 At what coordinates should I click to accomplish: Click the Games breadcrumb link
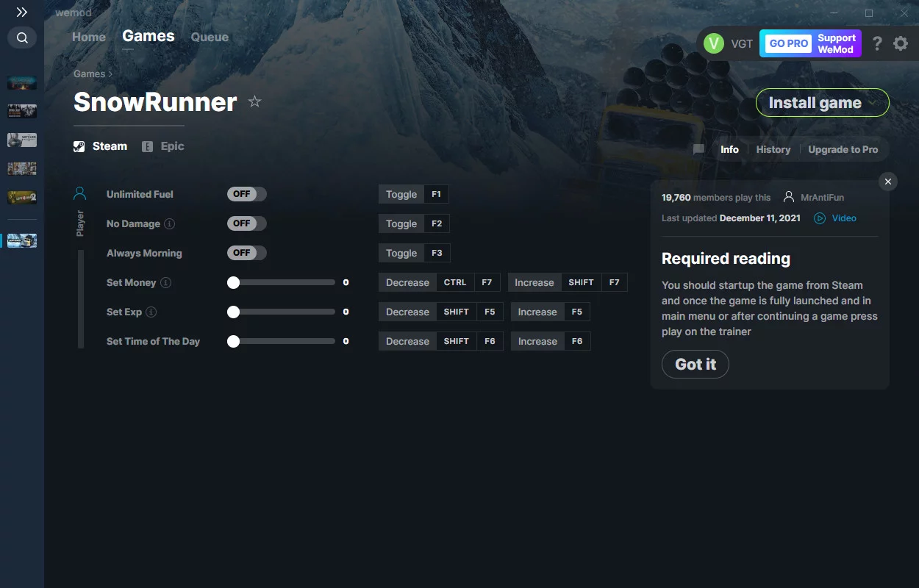point(90,73)
